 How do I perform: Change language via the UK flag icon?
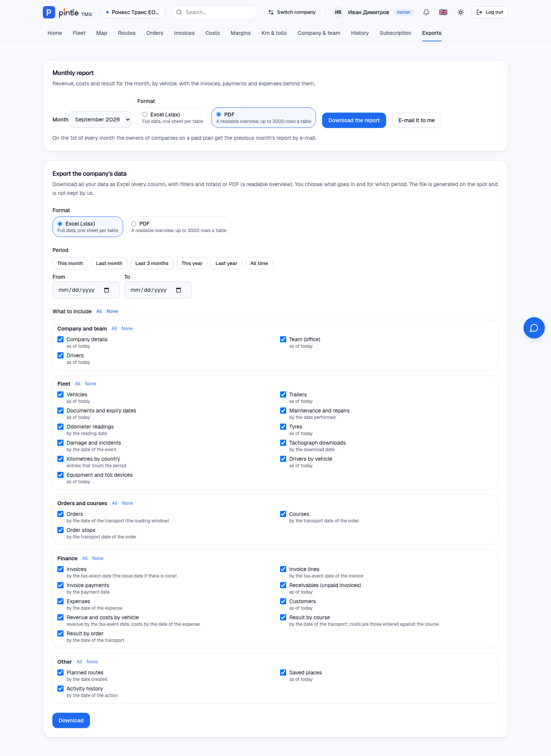coord(443,12)
